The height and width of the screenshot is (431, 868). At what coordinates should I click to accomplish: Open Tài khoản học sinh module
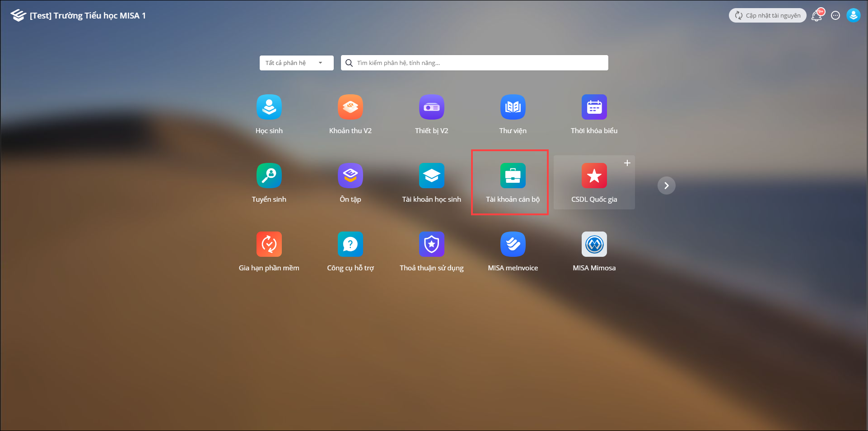(431, 176)
